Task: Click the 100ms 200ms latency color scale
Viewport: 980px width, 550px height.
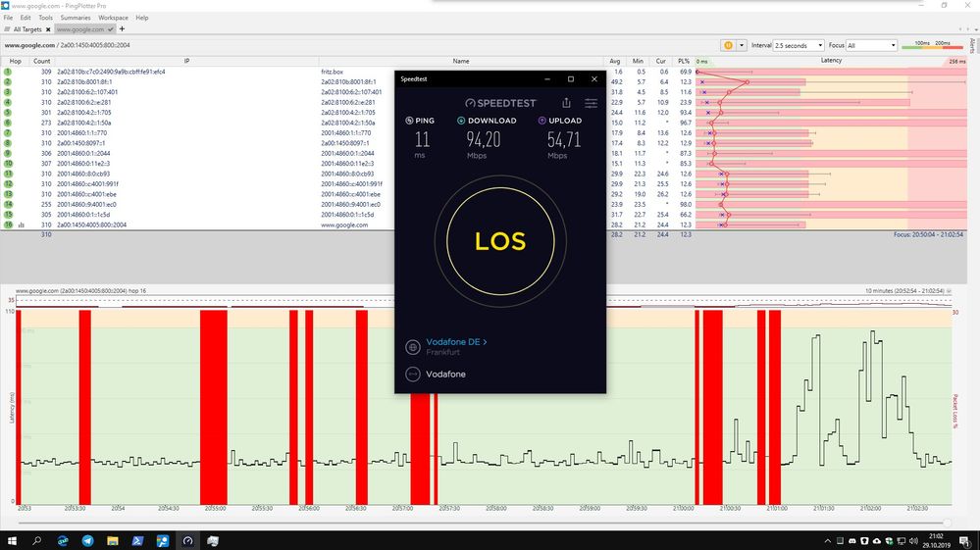Action: coord(932,45)
